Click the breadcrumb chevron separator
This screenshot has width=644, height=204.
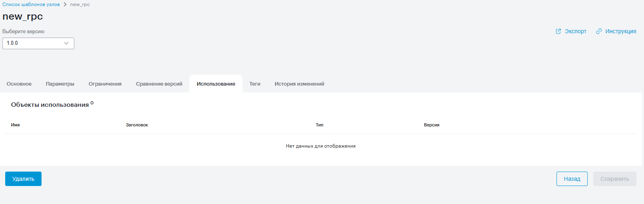pyautogui.click(x=65, y=4)
